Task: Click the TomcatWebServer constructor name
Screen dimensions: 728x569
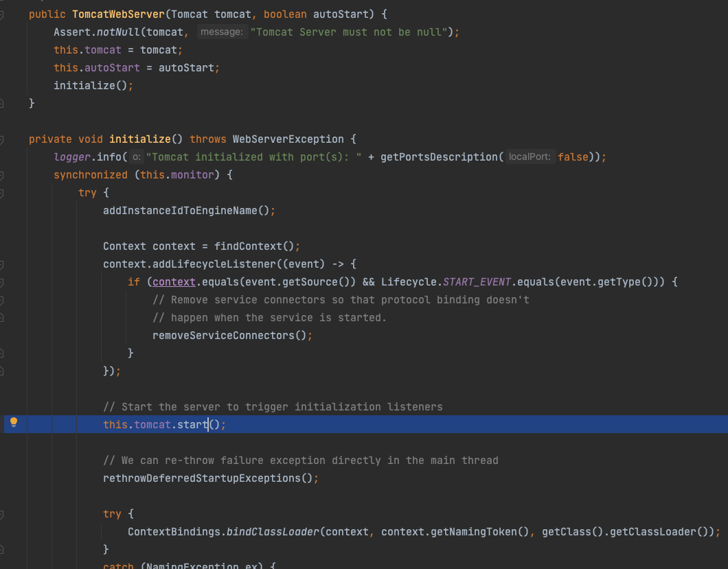Action: (118, 14)
